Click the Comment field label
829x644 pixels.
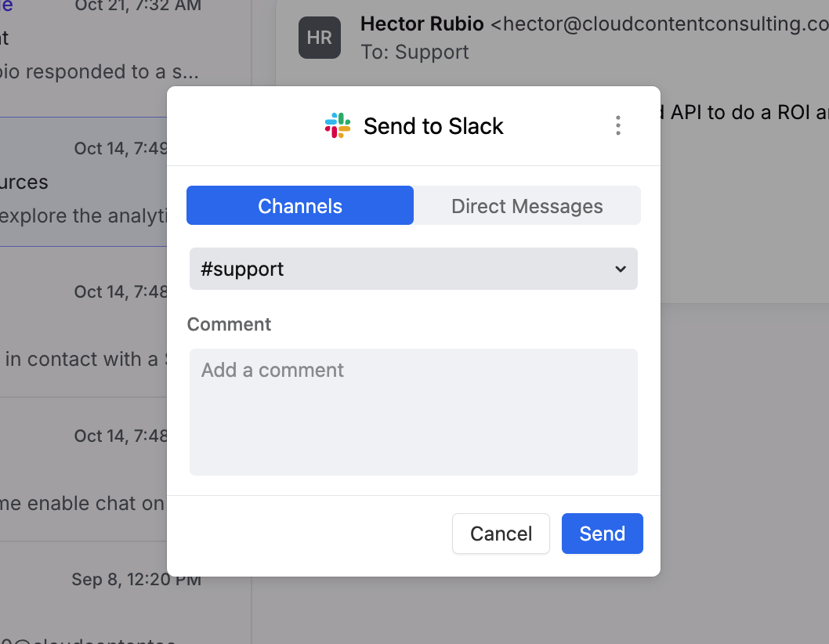point(229,324)
